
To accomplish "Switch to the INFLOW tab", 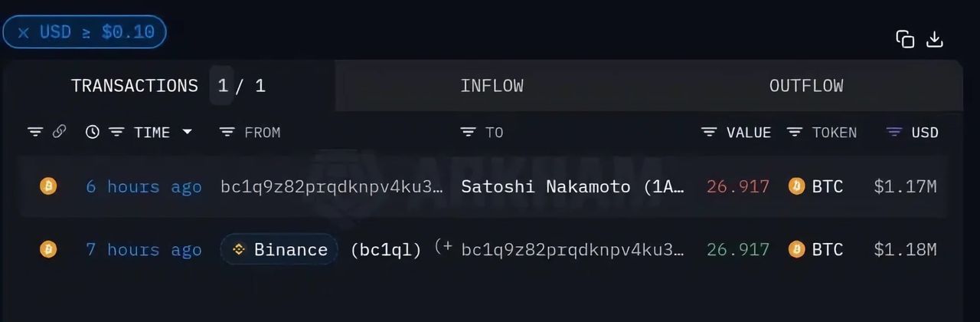I will [x=492, y=86].
